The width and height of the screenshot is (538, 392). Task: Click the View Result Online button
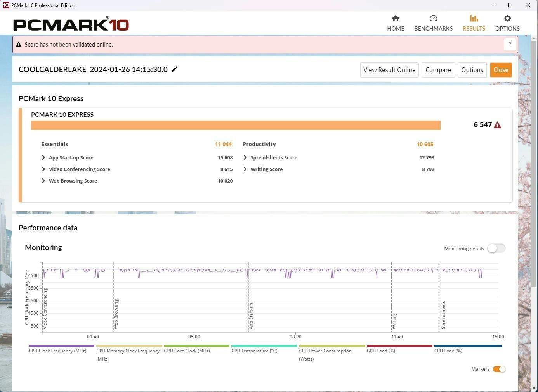(389, 70)
